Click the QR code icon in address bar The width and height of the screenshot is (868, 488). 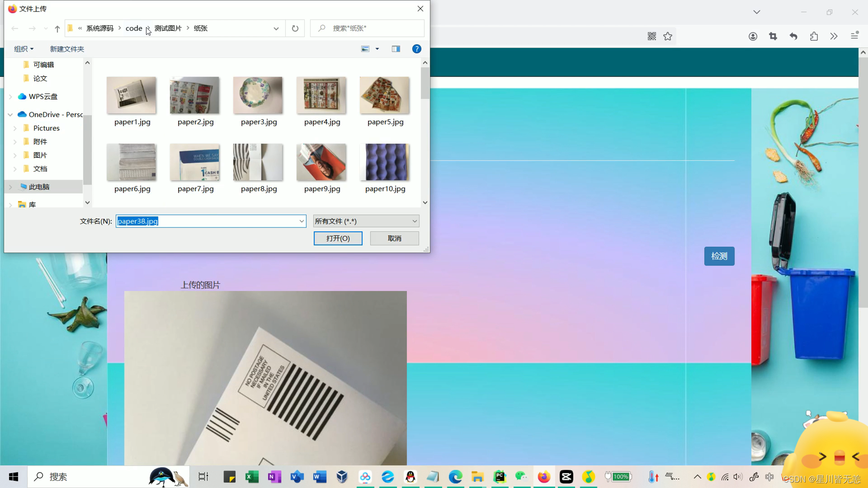651,37
